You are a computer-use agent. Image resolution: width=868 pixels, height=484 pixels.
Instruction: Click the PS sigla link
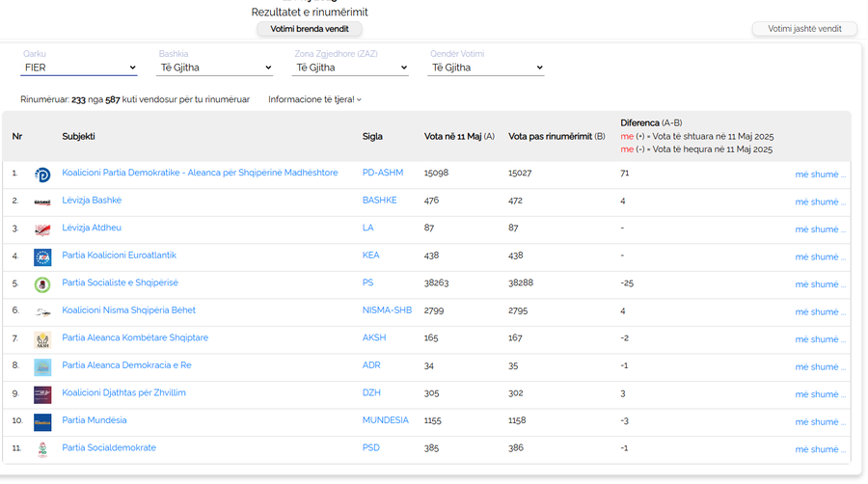pos(368,282)
